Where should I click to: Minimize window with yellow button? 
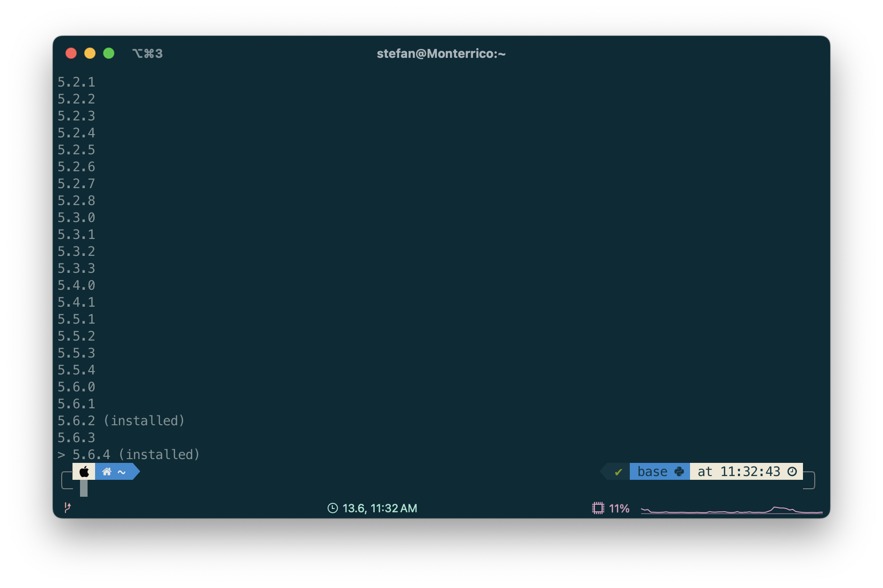[90, 53]
